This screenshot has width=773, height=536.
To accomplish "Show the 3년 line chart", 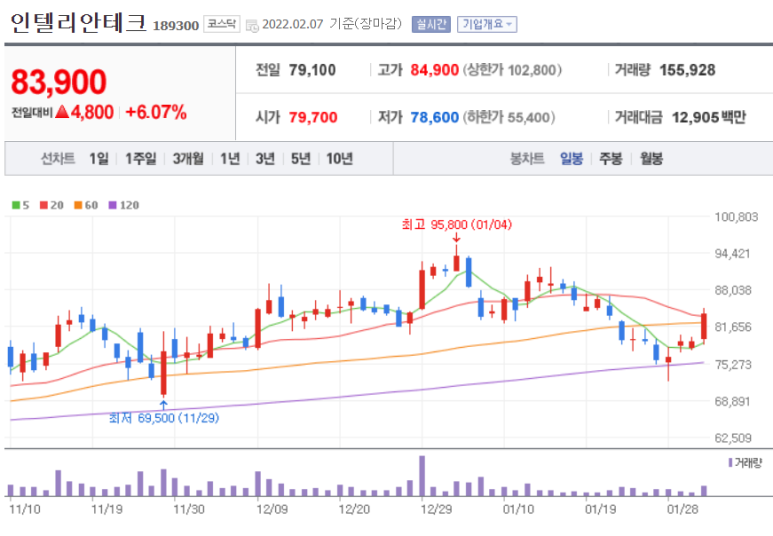I will (265, 159).
